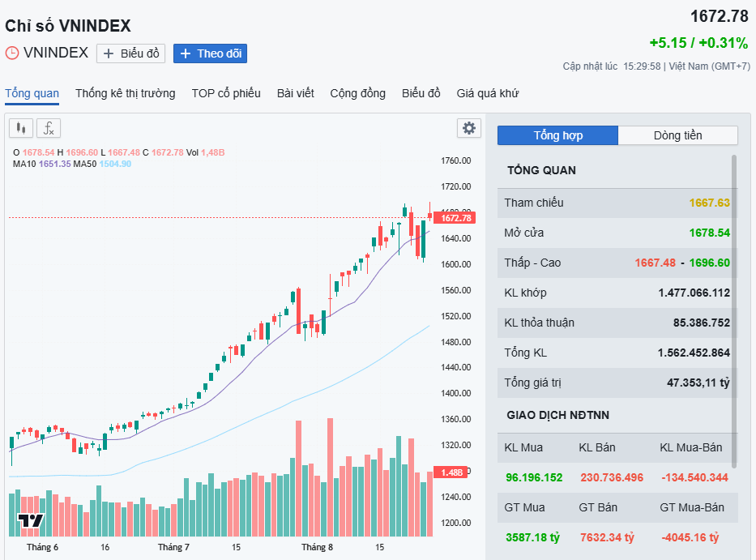Click the MA10 value 1651.35

click(54, 164)
